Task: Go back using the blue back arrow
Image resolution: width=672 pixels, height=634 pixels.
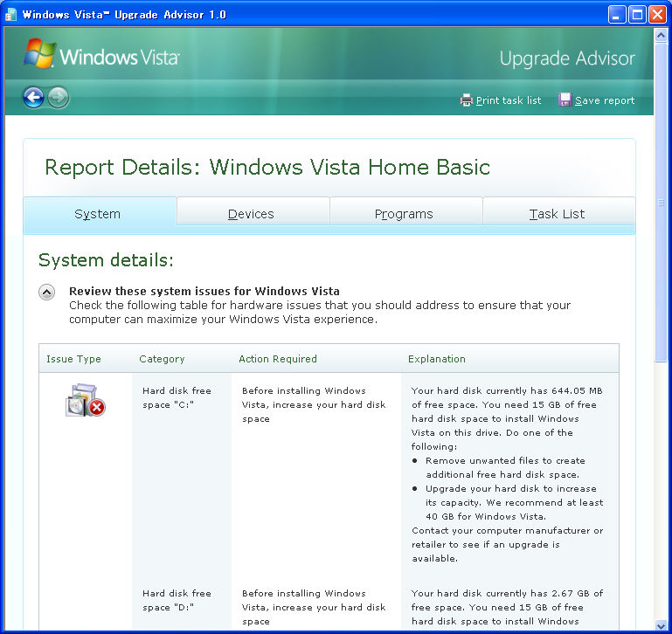Action: click(33, 97)
